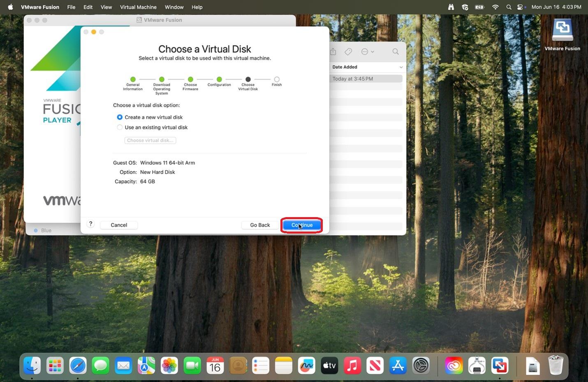
Task: Open the View menu
Action: (106, 7)
